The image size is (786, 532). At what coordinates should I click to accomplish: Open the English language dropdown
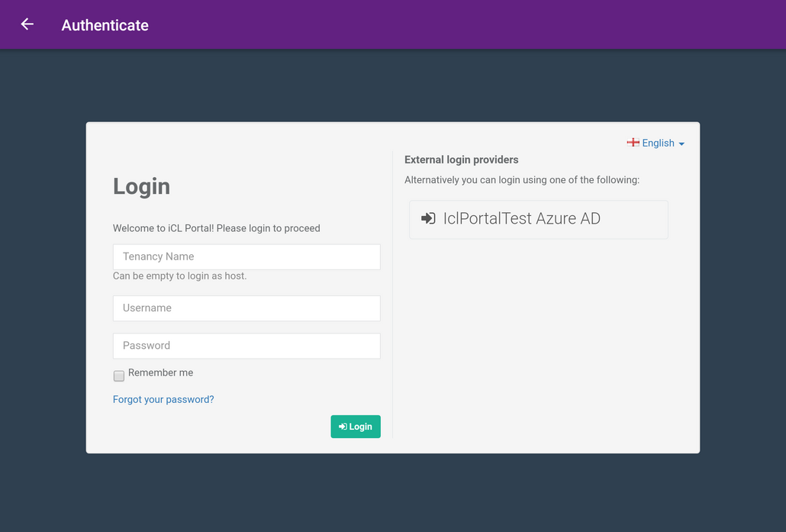657,143
